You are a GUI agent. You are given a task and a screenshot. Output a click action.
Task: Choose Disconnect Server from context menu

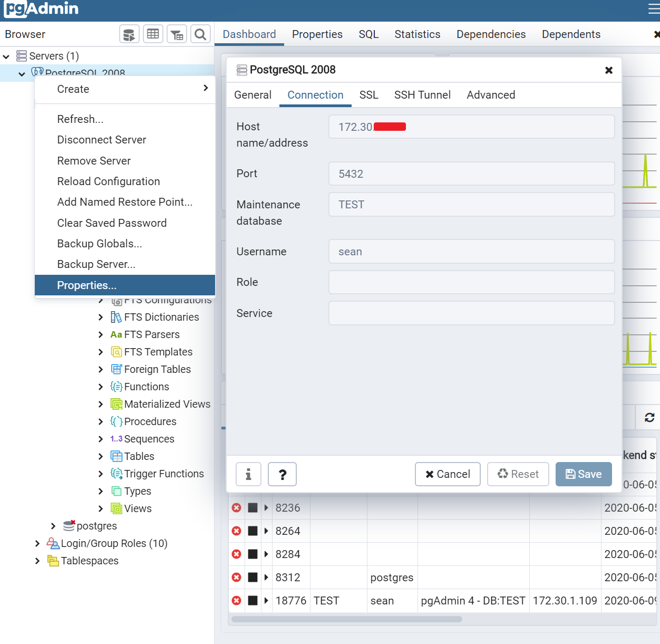[125, 140]
